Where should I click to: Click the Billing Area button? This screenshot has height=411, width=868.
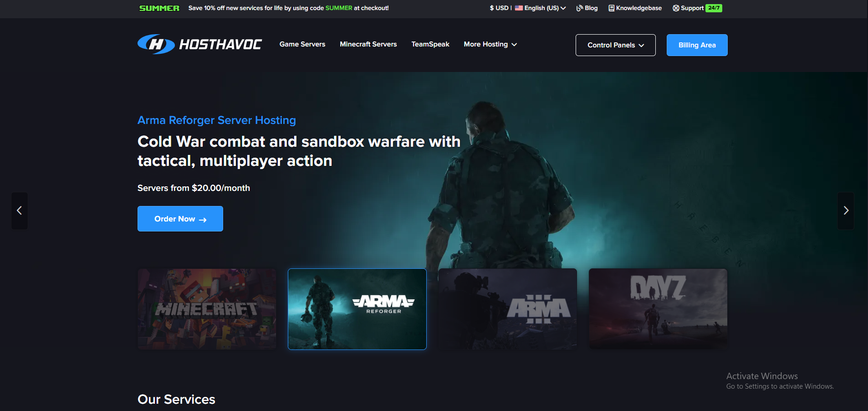(697, 45)
